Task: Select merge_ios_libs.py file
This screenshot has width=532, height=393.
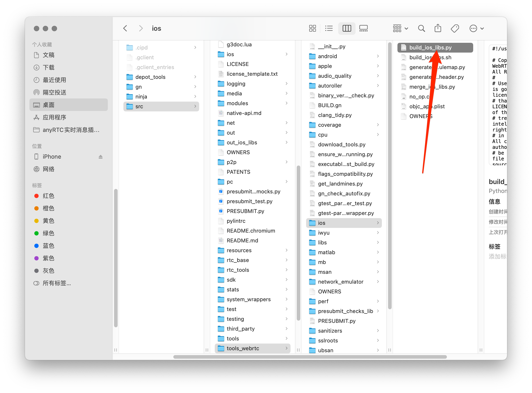Action: click(x=435, y=87)
